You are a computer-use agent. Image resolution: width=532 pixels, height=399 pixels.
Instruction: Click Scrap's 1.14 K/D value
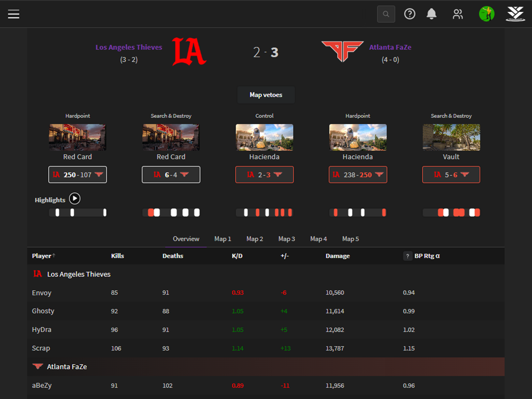coord(238,348)
